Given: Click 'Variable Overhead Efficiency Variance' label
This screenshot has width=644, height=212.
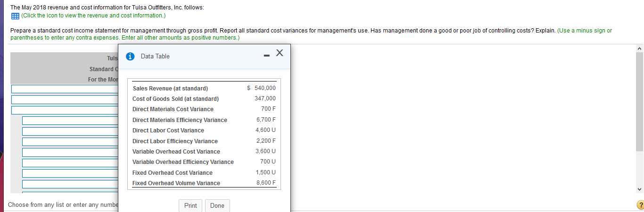Looking at the screenshot, I should 183,162.
